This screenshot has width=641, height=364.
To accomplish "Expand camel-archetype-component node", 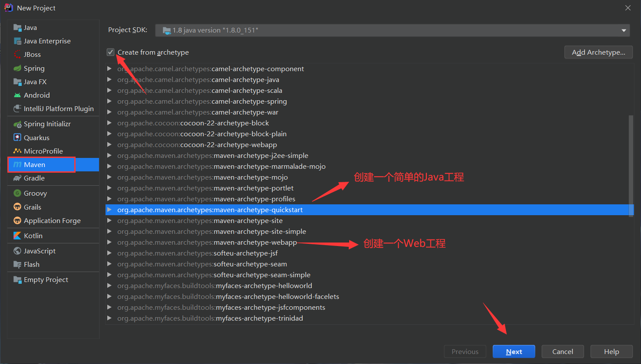I will (x=109, y=69).
